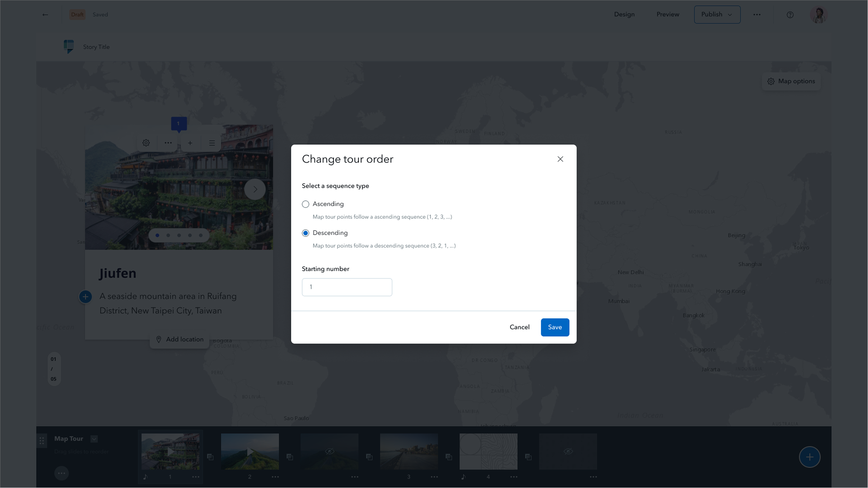
Task: Click the Save button
Action: (554, 327)
